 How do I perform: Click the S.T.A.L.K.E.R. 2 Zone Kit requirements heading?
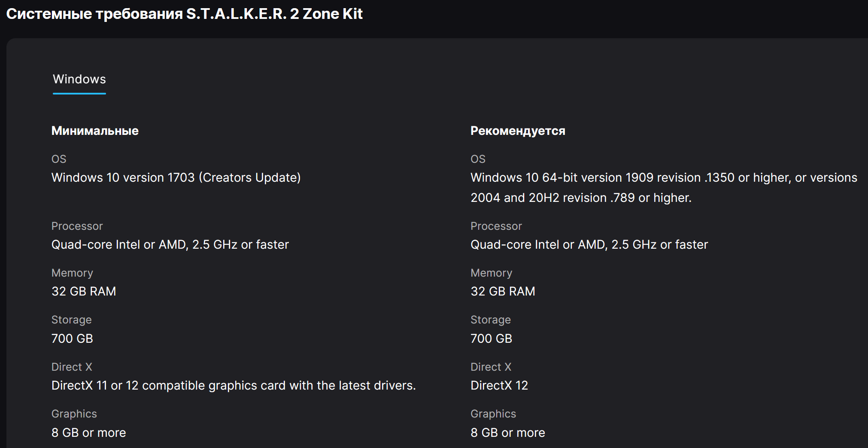184,14
